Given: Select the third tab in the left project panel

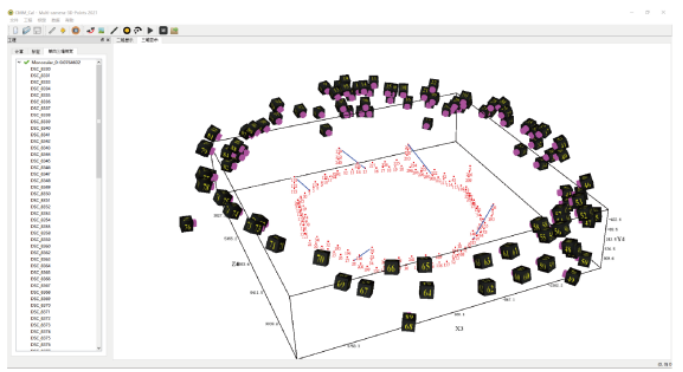Looking at the screenshot, I should (61, 51).
